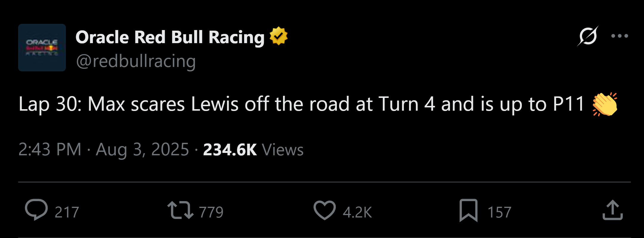Click the gold verified checkmark badge
The width and height of the screenshot is (644, 238).
279,36
